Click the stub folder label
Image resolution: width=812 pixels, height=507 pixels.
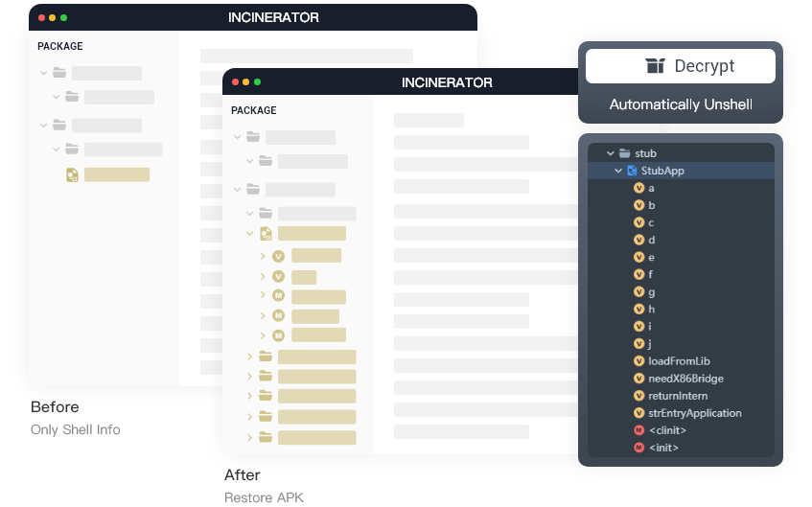pos(646,153)
